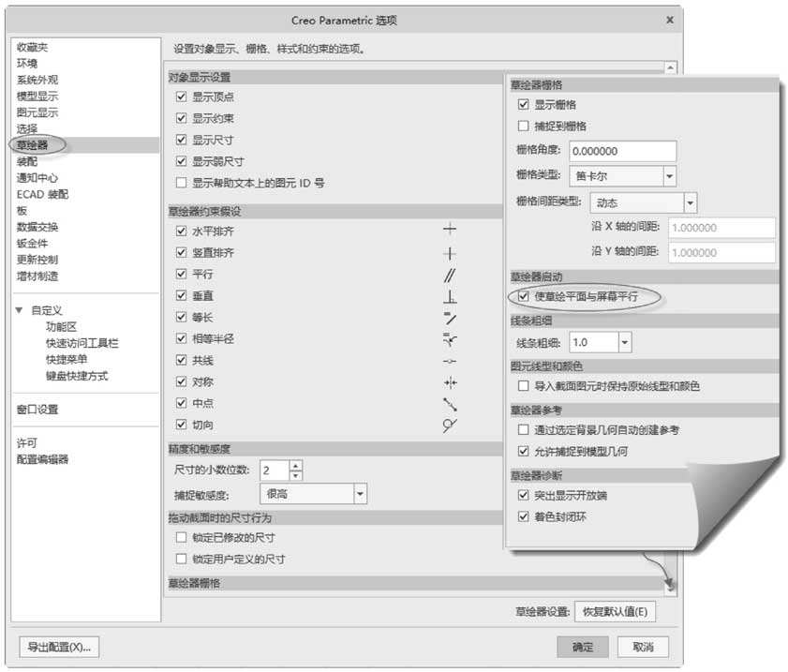Toggle 允许捕捉到模型几何 checkbox
Screen dimensions: 788x672
(523, 452)
